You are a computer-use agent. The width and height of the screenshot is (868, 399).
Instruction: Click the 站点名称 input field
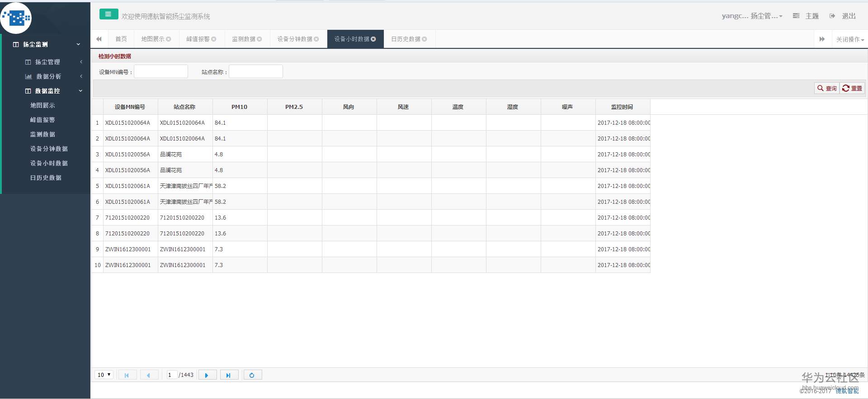256,71
